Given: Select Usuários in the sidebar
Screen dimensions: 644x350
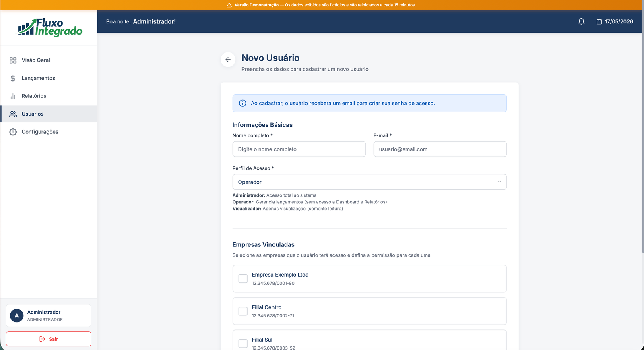Looking at the screenshot, I should [x=49, y=114].
